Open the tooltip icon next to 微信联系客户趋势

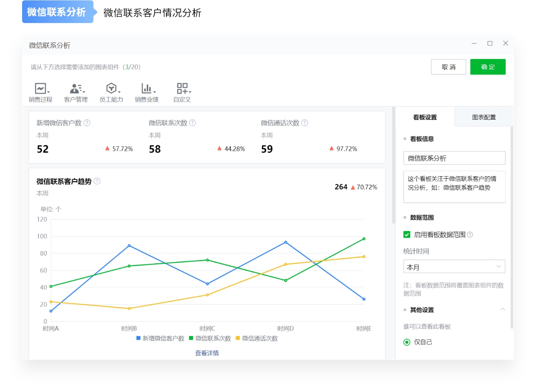pyautogui.click(x=97, y=181)
